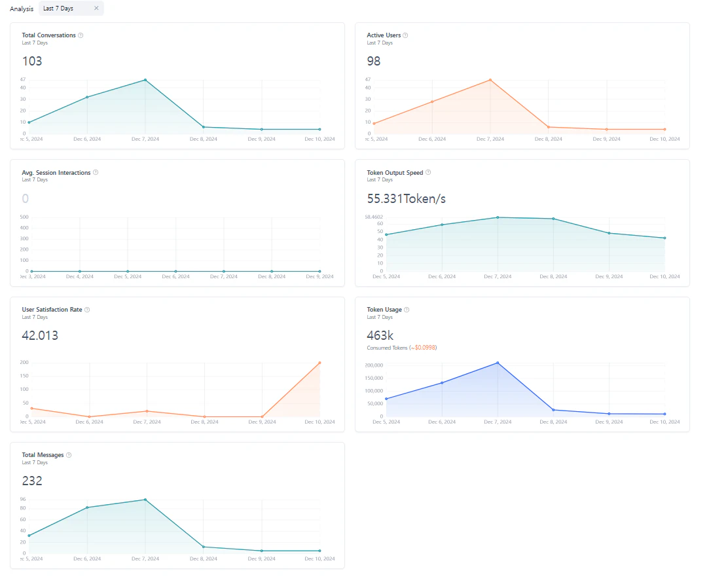Click the Dec 10 peak point on User Satisfaction chart
Image resolution: width=709 pixels, height=588 pixels.
(319, 363)
